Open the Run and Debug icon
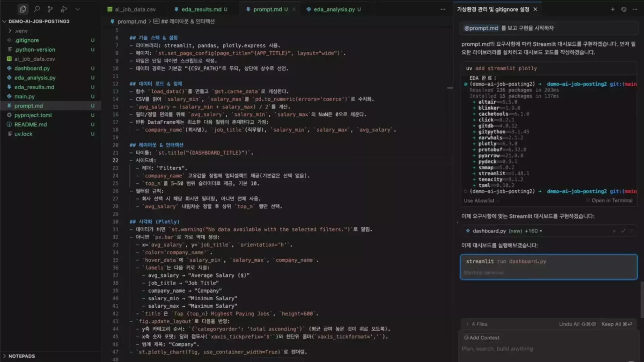The width and height of the screenshot is (644, 362). pos(64,9)
